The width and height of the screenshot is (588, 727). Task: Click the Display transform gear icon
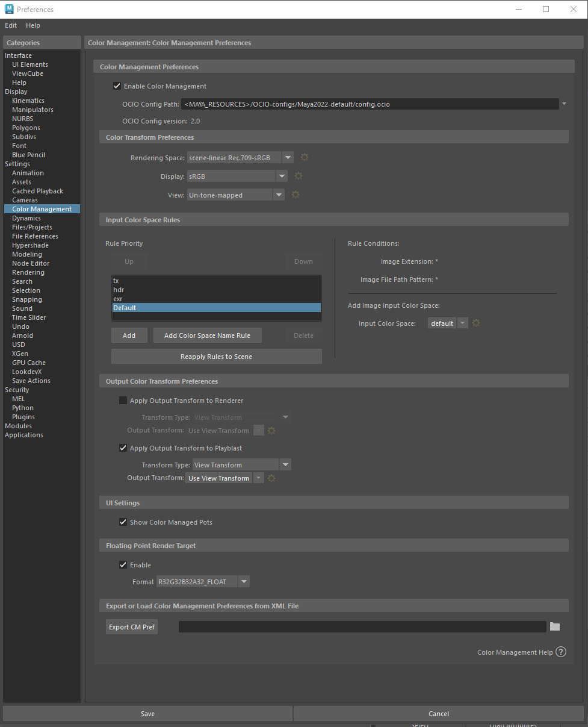pyautogui.click(x=299, y=176)
